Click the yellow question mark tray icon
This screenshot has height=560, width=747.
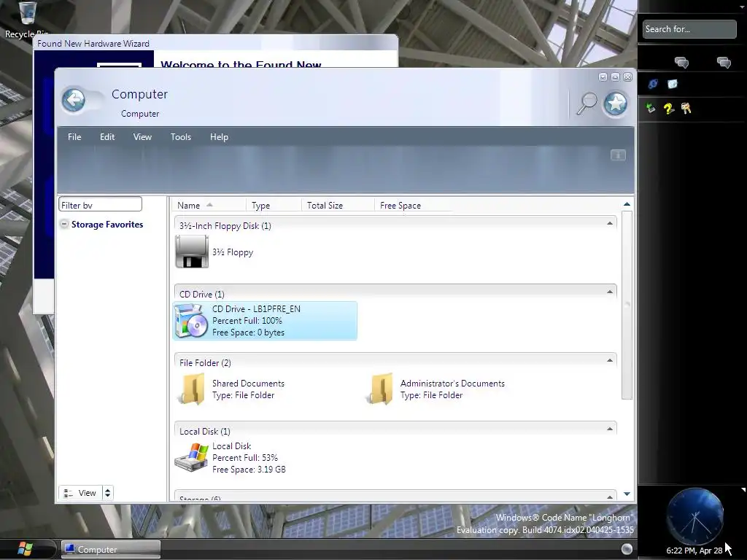(668, 109)
